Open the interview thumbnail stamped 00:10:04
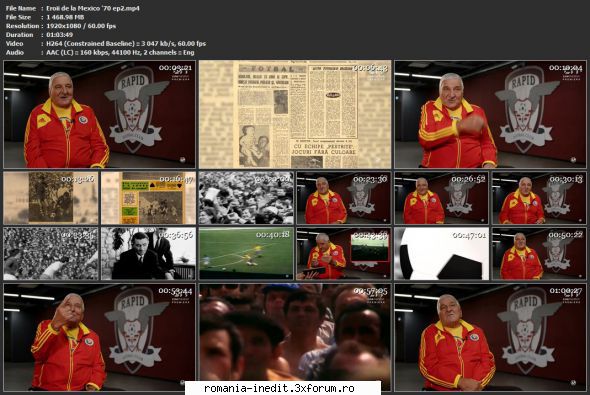This screenshot has height=395, width=590. [x=490, y=114]
